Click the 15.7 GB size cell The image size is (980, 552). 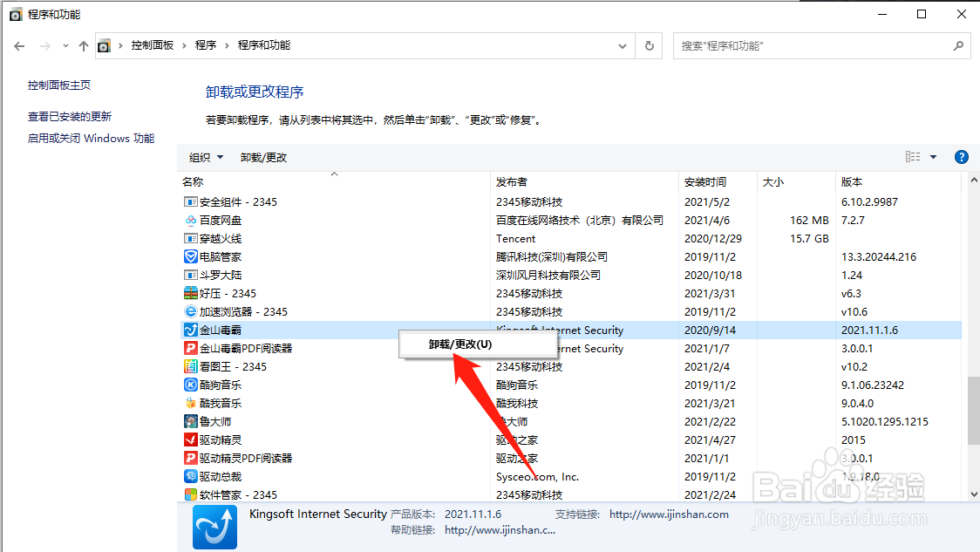click(x=809, y=238)
